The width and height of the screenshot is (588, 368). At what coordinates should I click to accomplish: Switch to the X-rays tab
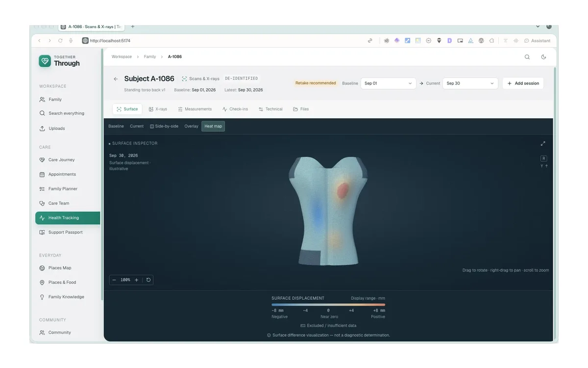click(158, 109)
